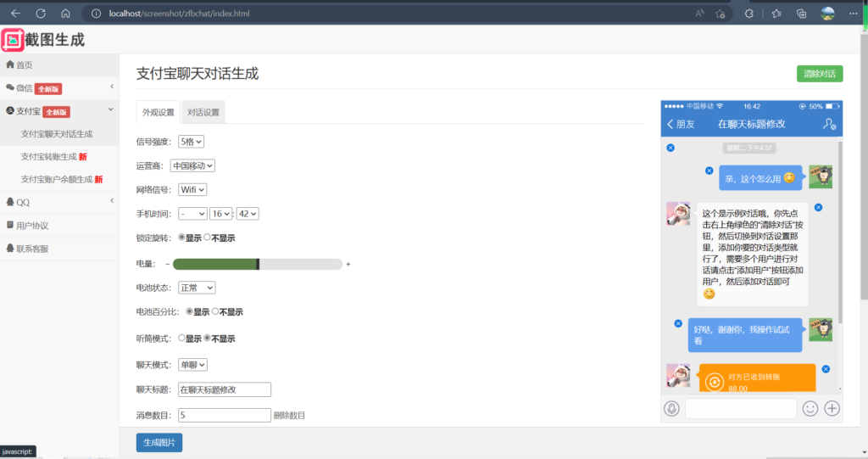Screen dimensions: 868x459
Task: Delete the long example reply message
Action: [x=818, y=207]
